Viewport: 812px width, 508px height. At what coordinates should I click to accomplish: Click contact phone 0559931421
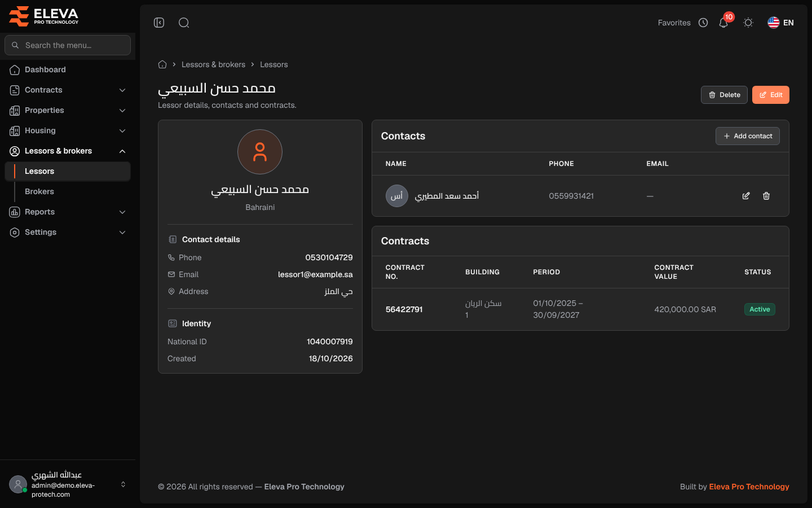click(x=571, y=196)
